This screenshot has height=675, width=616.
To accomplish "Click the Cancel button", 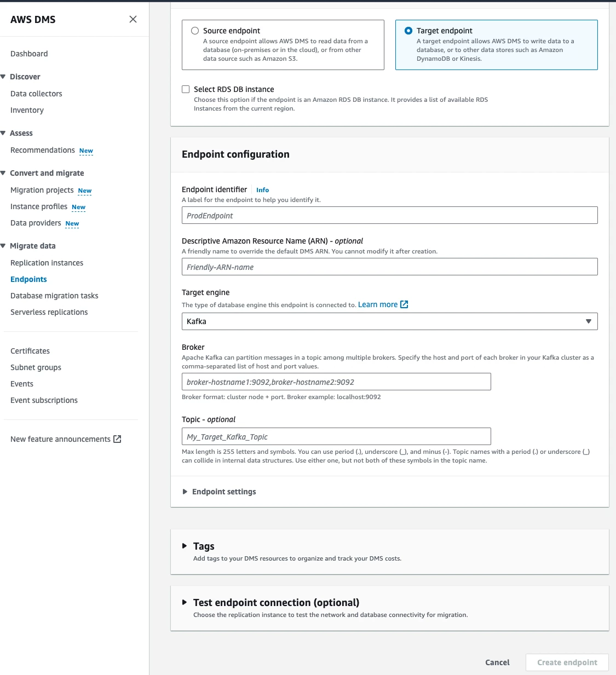I will click(497, 662).
